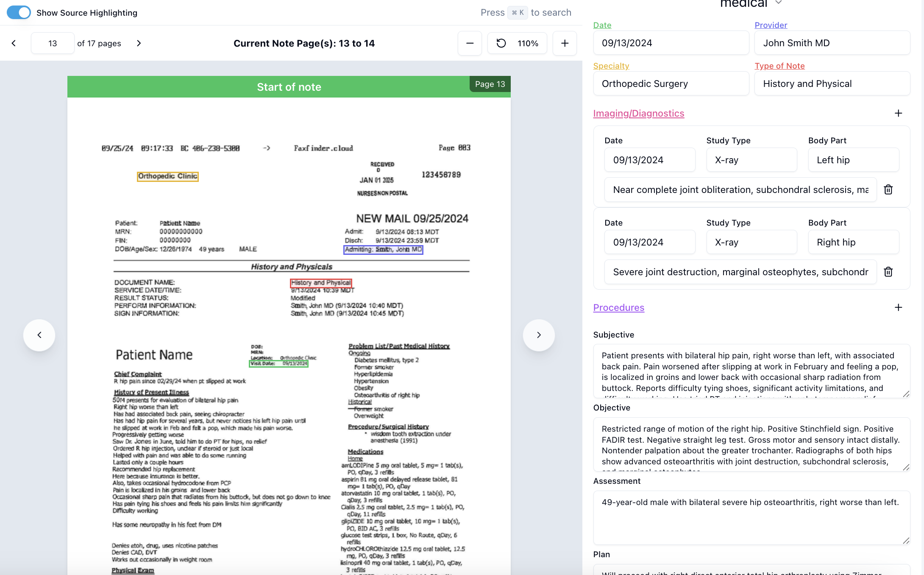Viewport: 924px width, 575px height.
Task: Add a new Procedures entry
Action: pyautogui.click(x=899, y=307)
